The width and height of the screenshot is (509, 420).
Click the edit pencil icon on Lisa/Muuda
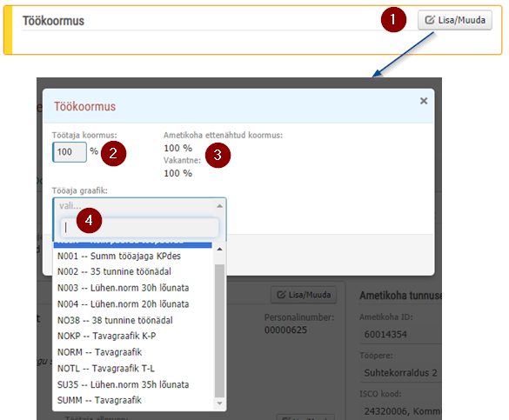tap(430, 20)
